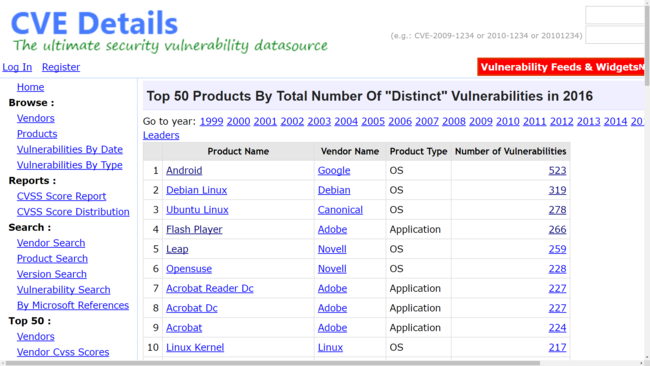Open Products in the sidebar
This screenshot has width=650, height=366.
[x=37, y=134]
